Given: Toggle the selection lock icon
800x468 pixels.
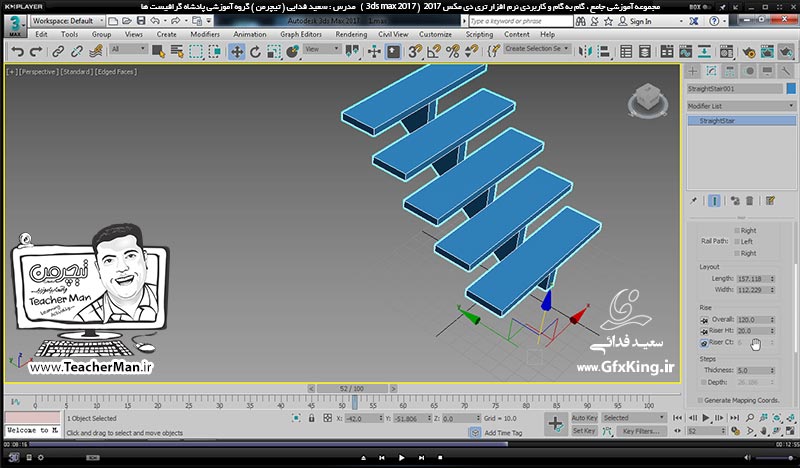Looking at the screenshot, I should (311, 418).
